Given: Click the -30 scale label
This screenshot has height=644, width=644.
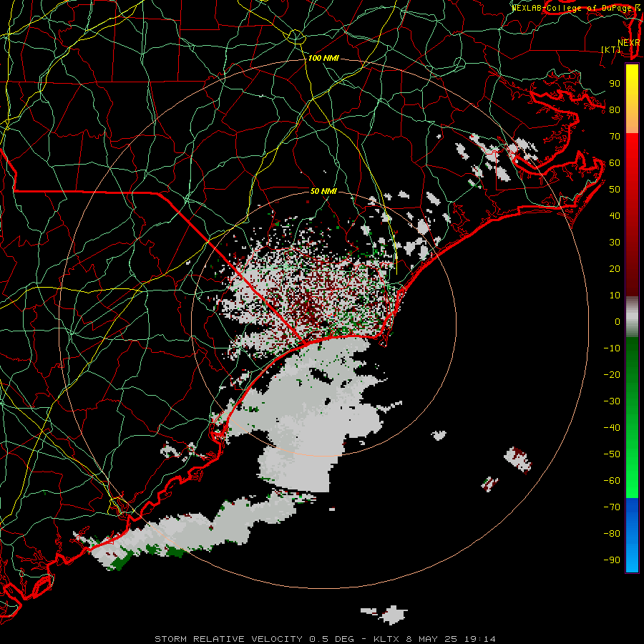Looking at the screenshot, I should click(612, 401).
